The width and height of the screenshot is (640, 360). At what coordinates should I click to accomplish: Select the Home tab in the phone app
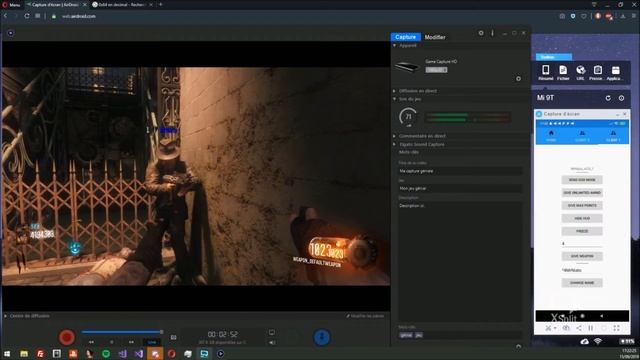coord(551,136)
